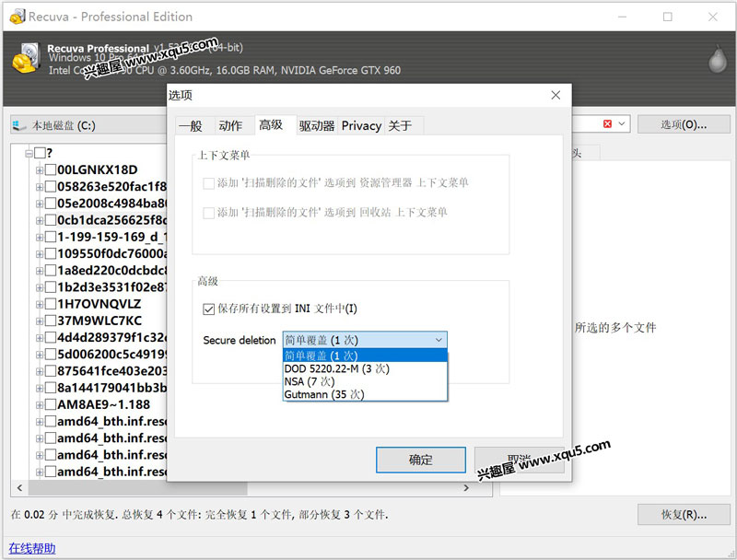Check the box for 37M9WLC7KC
Screen dimensions: 737x560
pos(51,321)
